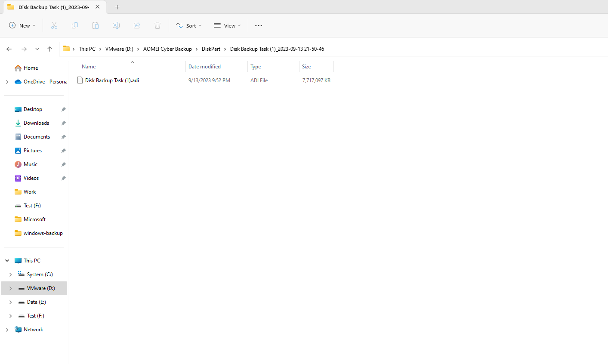Click the Videos icon in sidebar

pyautogui.click(x=18, y=178)
